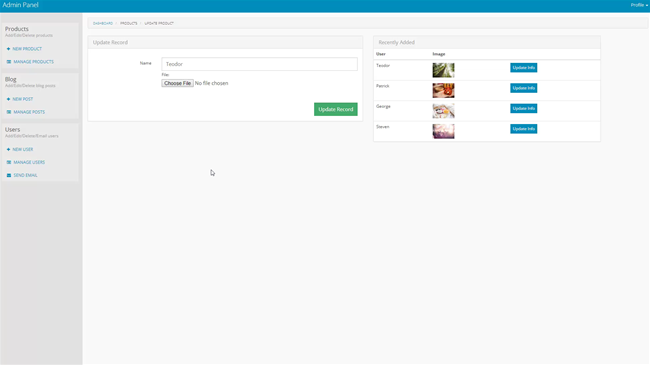Click the Products breadcrumb
This screenshot has width=650, height=365.
[x=129, y=23]
